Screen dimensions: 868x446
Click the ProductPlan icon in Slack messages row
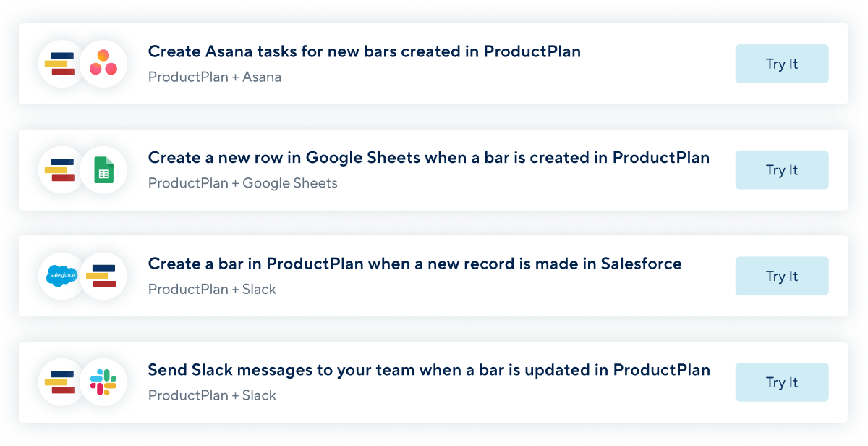point(61,382)
